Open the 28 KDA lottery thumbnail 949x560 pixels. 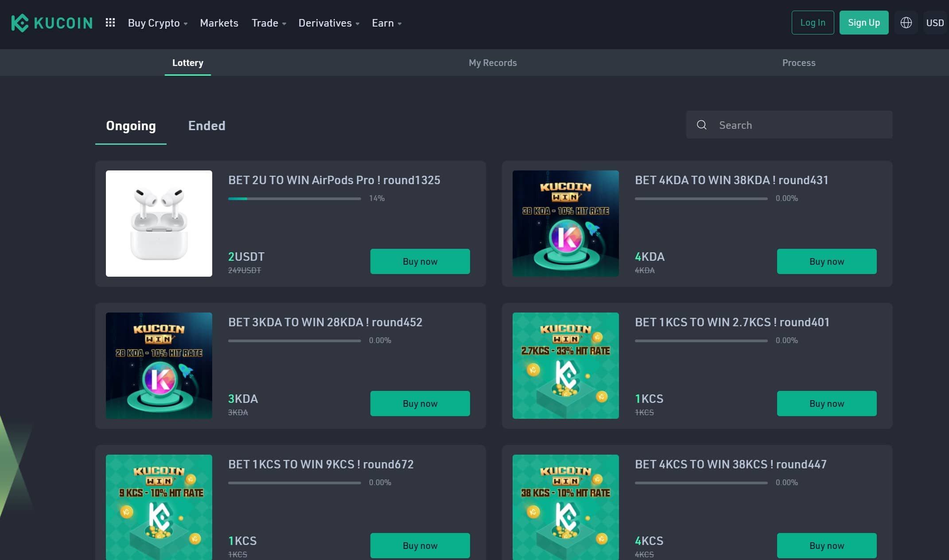coord(159,366)
